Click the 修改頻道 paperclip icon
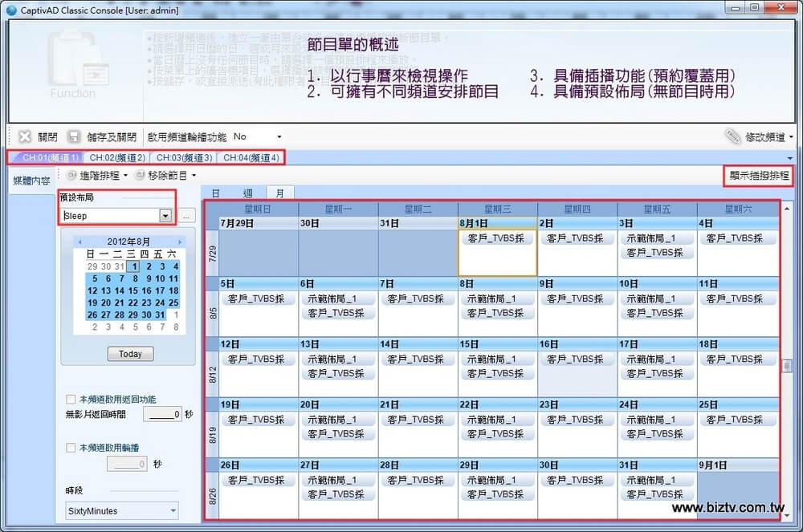The width and height of the screenshot is (803, 532). [732, 137]
